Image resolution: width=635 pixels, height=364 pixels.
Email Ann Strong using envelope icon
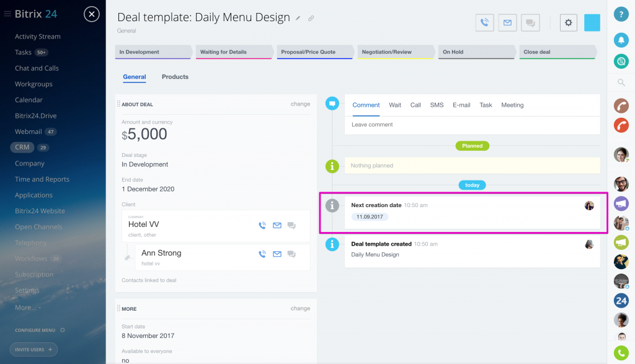click(x=277, y=254)
